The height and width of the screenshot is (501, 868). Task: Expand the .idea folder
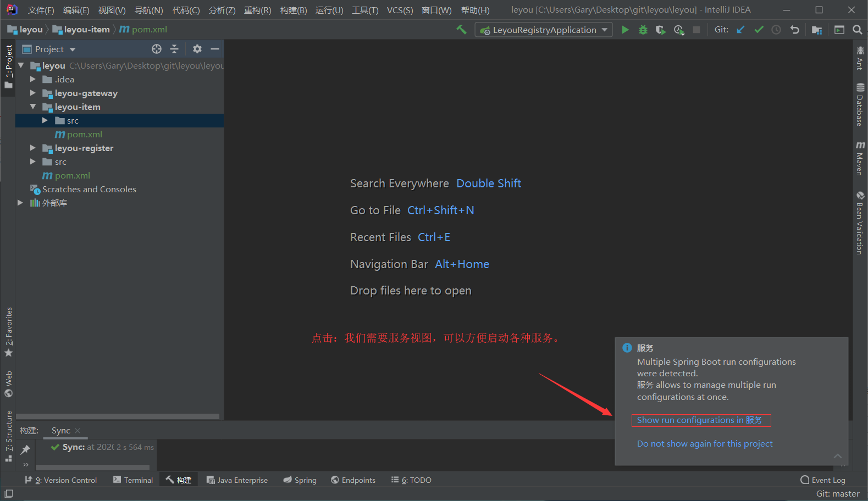pos(33,79)
